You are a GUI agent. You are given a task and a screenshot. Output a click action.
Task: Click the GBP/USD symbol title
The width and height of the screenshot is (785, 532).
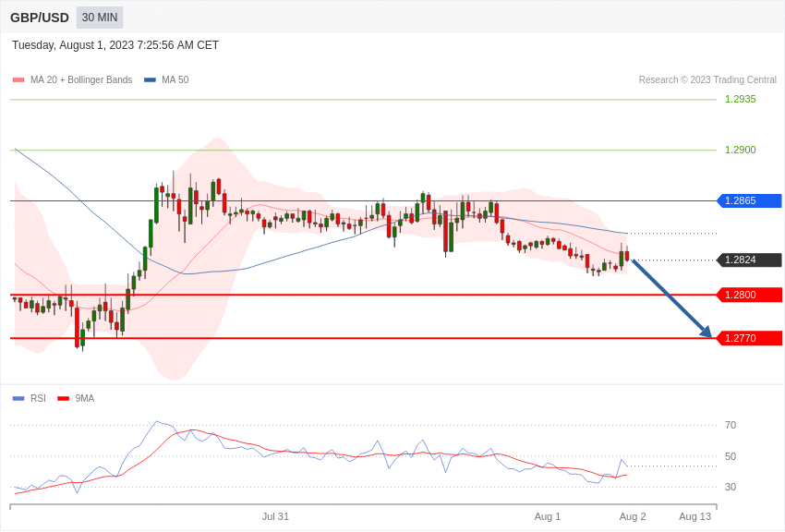40,18
